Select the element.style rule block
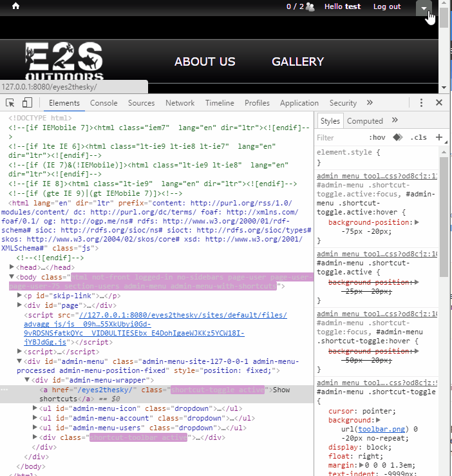The width and height of the screenshot is (452, 476). click(377, 157)
